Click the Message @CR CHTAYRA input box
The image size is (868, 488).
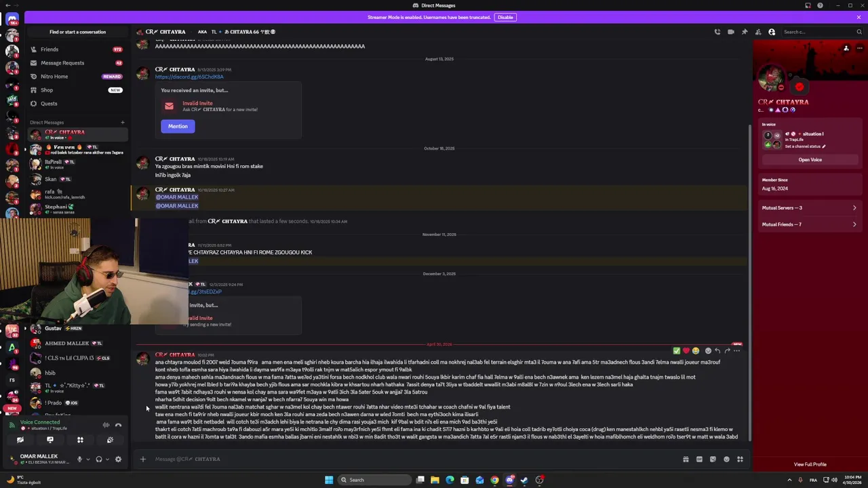coord(414,459)
